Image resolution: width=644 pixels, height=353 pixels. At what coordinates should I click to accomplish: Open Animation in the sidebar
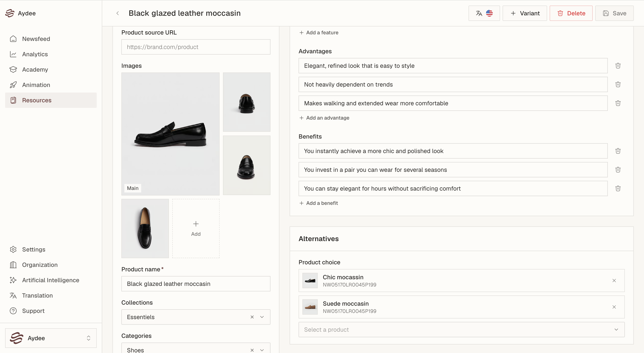pos(51,85)
